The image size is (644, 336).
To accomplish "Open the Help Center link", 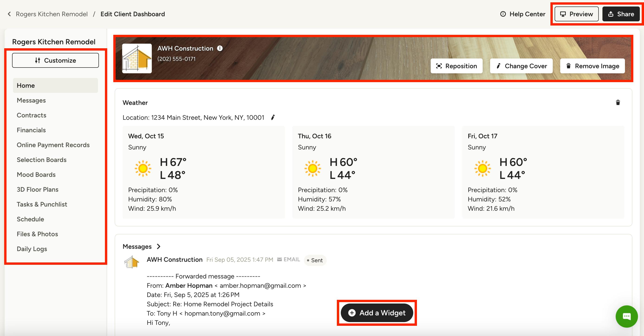I will point(523,14).
